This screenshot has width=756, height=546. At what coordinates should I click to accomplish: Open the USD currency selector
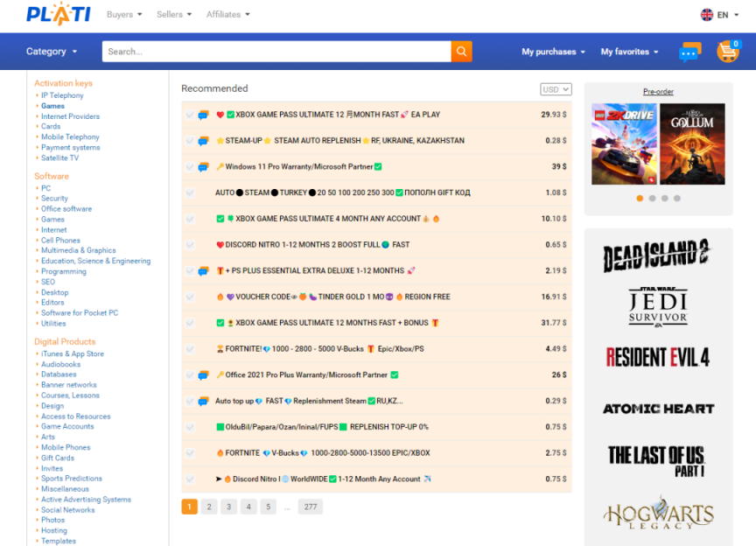pyautogui.click(x=556, y=89)
